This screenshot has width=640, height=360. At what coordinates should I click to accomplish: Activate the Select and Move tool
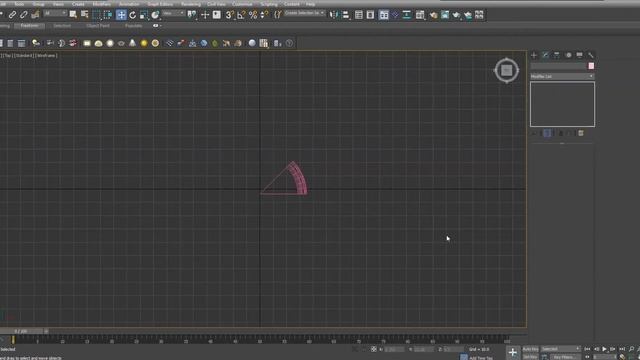(121, 15)
